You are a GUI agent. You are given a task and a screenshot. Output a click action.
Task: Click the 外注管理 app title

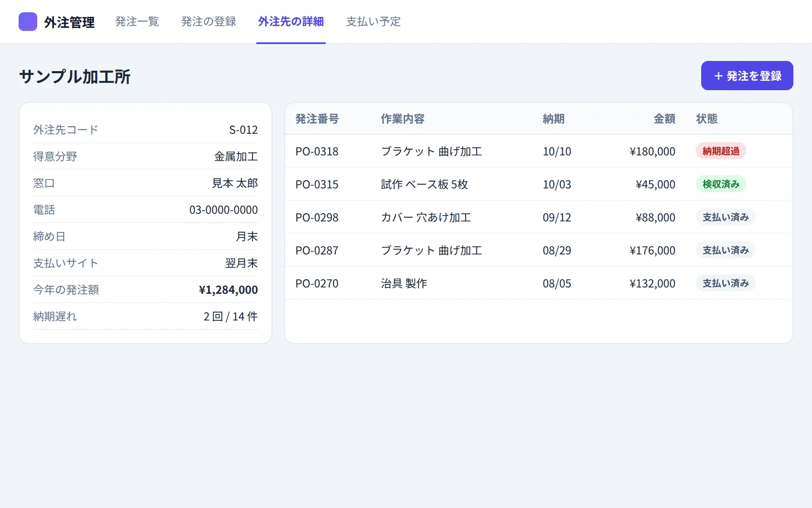[x=69, y=22]
